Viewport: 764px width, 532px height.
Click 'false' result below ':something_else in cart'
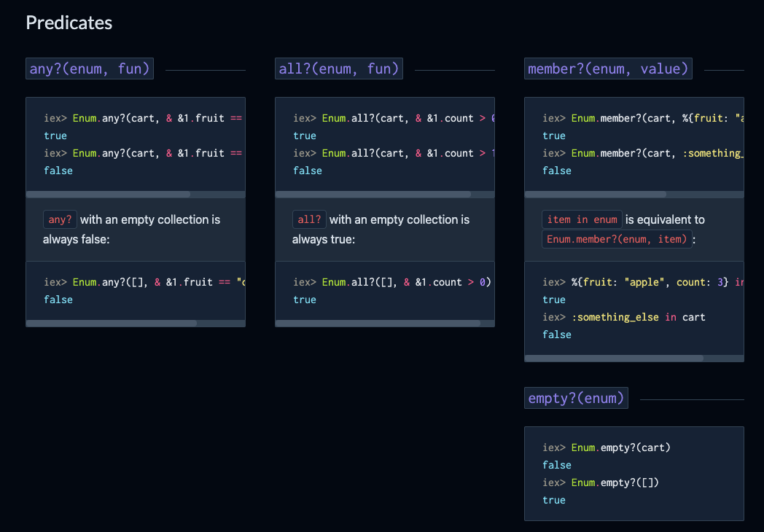(557, 335)
